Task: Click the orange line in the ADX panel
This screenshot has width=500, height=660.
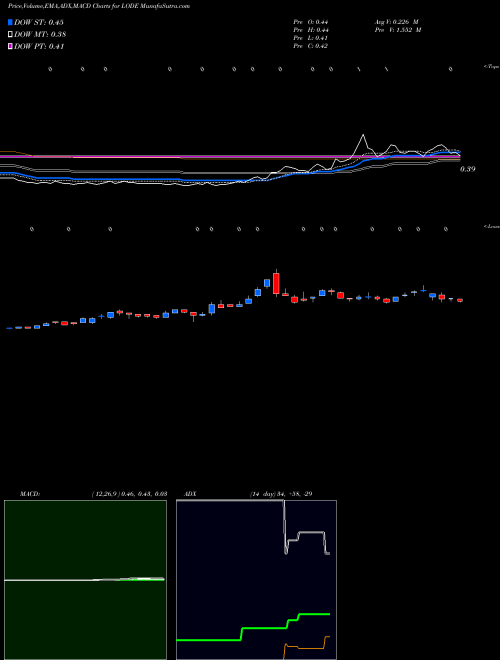Action: (x=306, y=646)
